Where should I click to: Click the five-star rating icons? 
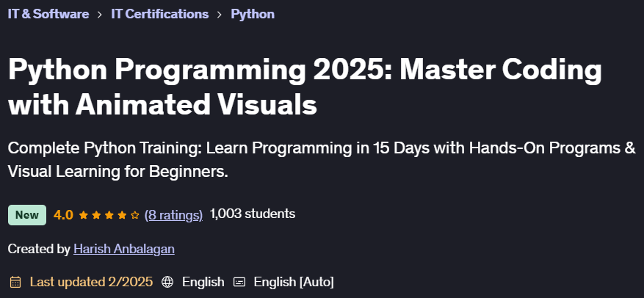[x=109, y=215]
